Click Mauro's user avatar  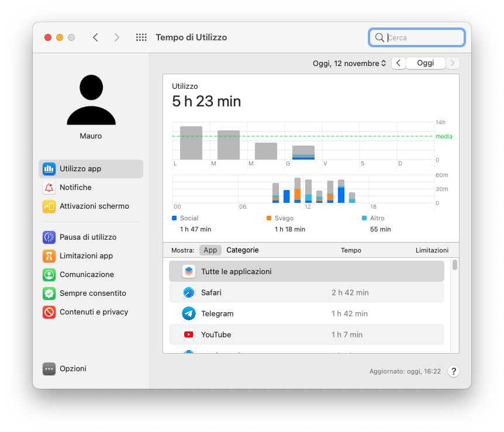(x=91, y=99)
